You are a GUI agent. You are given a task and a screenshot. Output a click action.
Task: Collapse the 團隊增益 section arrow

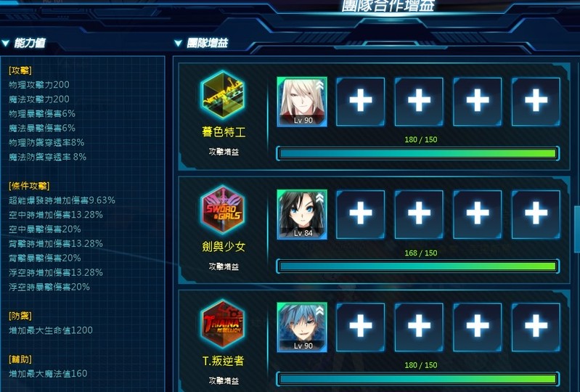pyautogui.click(x=179, y=44)
